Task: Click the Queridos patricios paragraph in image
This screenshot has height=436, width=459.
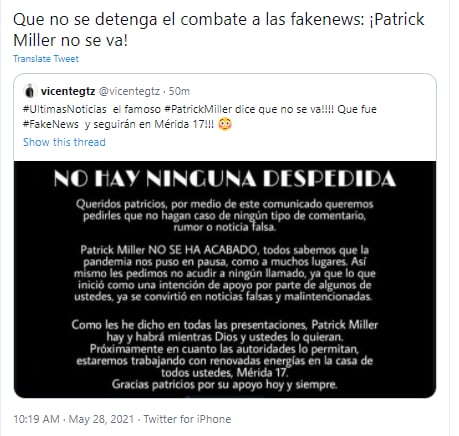Action: [225, 215]
